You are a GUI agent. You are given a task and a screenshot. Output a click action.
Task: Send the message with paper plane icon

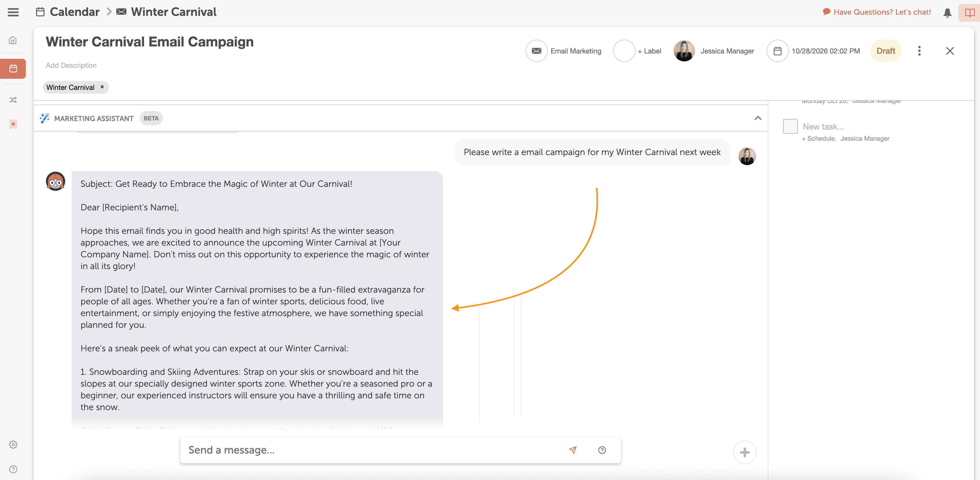pyautogui.click(x=572, y=450)
